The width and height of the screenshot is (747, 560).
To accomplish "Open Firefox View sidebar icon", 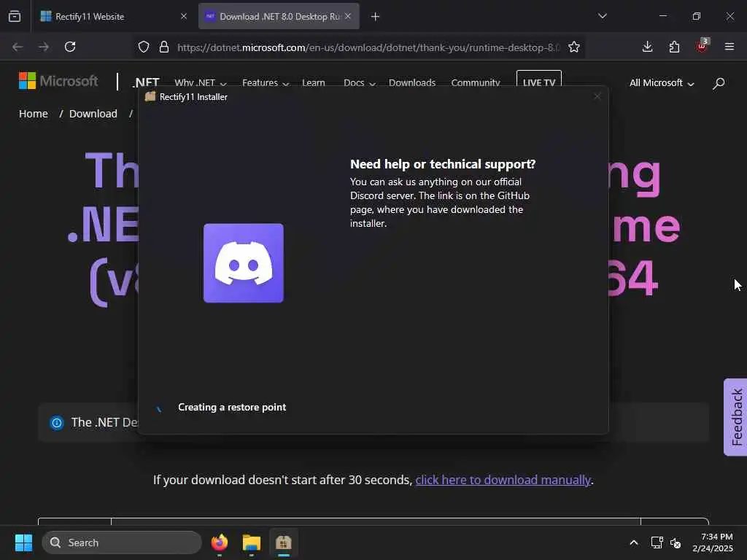I will point(15,16).
